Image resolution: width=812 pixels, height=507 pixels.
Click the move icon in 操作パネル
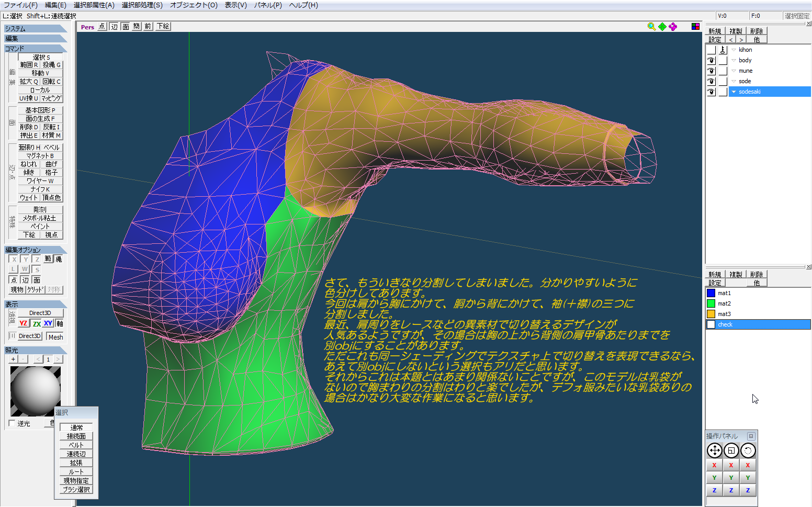point(714,450)
